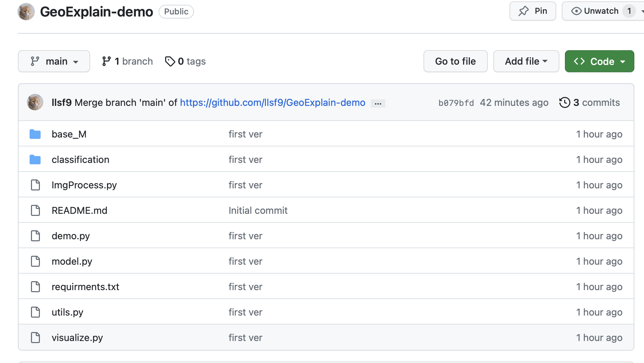Click the demo.py file icon
The width and height of the screenshot is (644, 363).
click(35, 236)
